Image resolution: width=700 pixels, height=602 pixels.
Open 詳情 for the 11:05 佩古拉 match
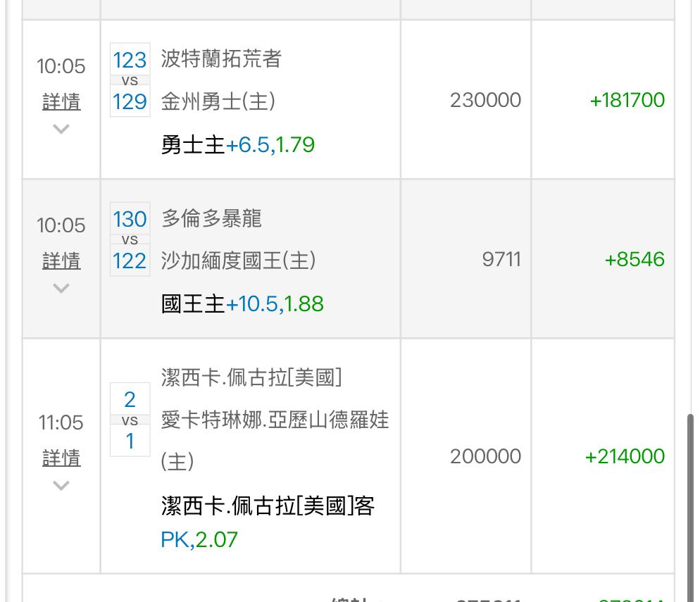(x=61, y=458)
